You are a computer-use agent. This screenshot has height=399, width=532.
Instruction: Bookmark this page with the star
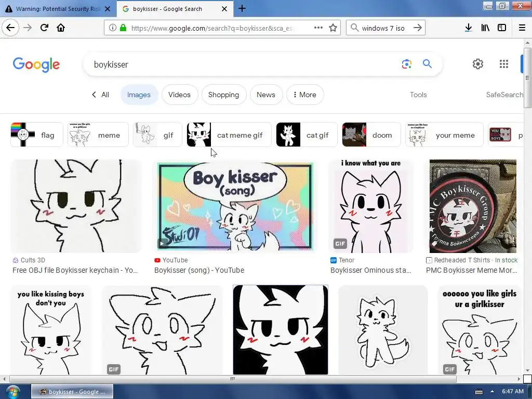pos(333,28)
